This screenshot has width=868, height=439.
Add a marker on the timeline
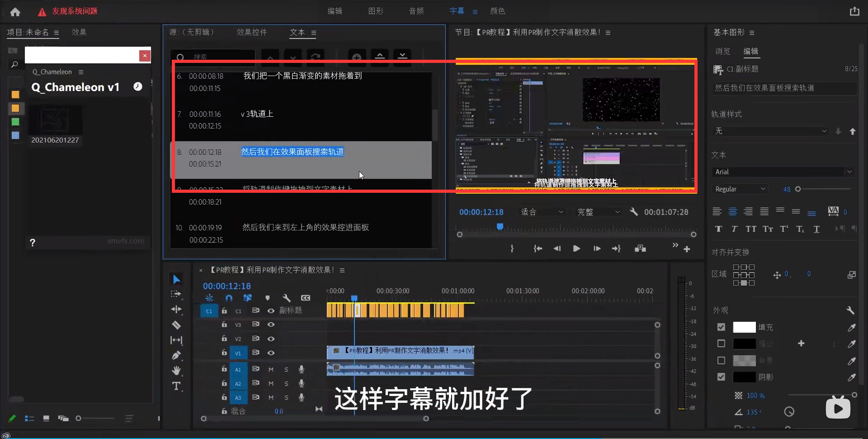(x=268, y=298)
